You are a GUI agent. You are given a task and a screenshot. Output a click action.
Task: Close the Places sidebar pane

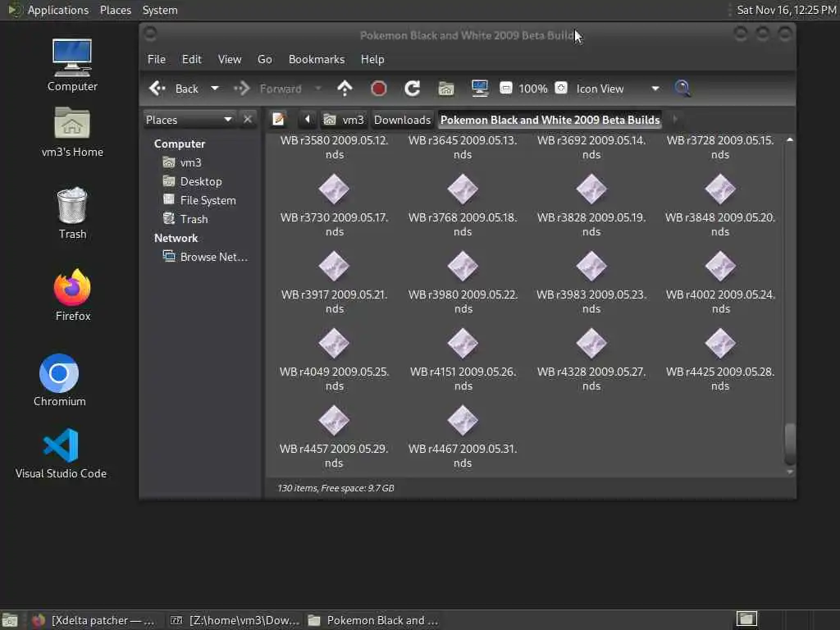click(248, 119)
